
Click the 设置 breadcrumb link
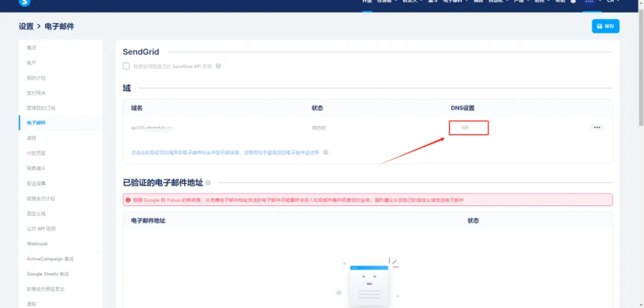(26, 26)
